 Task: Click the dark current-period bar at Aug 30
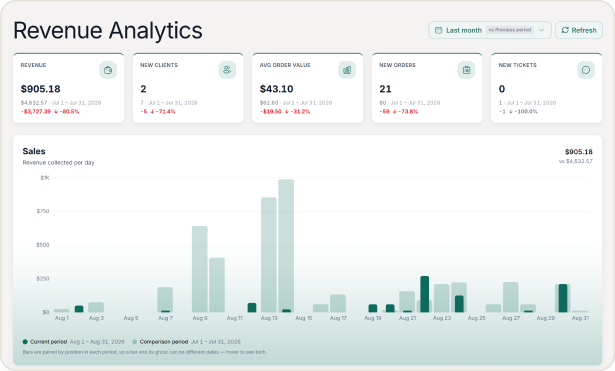tap(563, 298)
